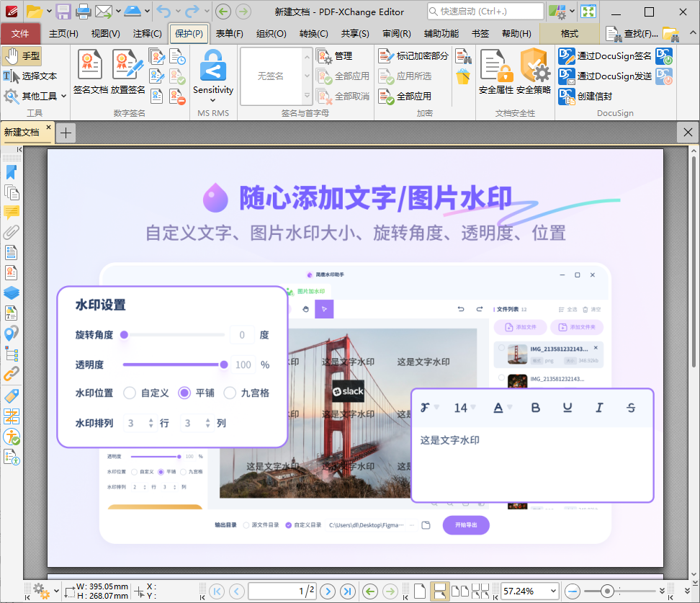Open the layers pane from the sidebar

[11, 292]
